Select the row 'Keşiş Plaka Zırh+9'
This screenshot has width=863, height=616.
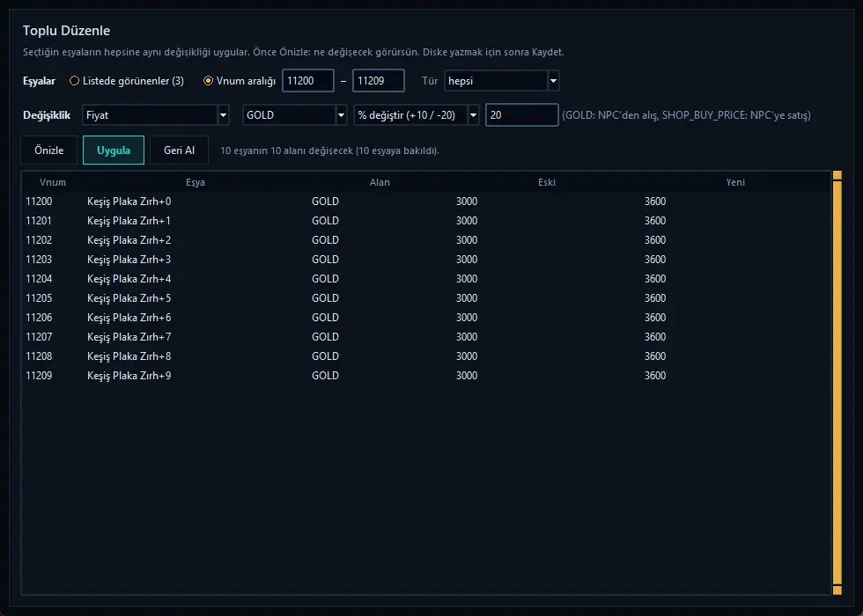[x=426, y=376]
